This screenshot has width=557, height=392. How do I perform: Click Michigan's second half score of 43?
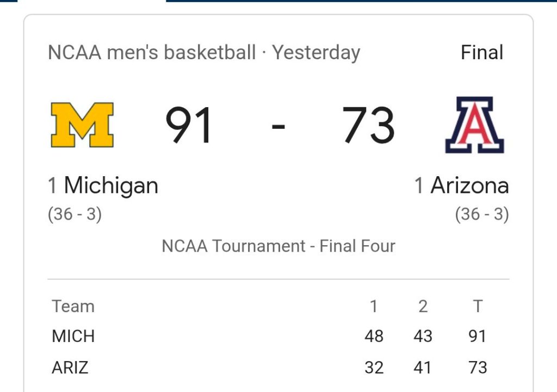(423, 337)
